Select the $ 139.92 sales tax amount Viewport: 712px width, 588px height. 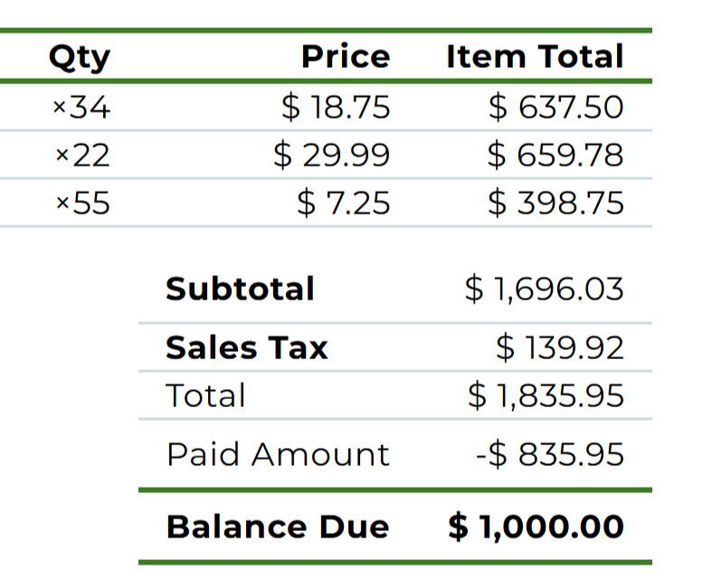[x=560, y=347]
